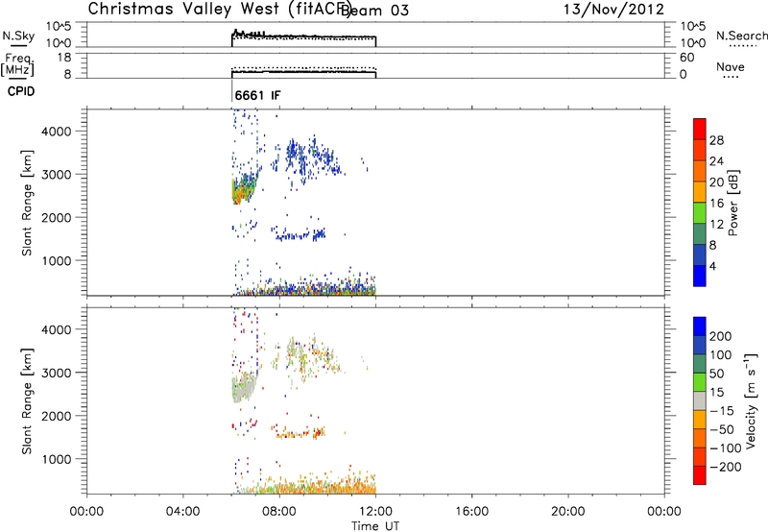Image resolution: width=768 pixels, height=532 pixels.
Task: Pick the red bottom segment of Velocity colorbar
Action: pos(700,475)
